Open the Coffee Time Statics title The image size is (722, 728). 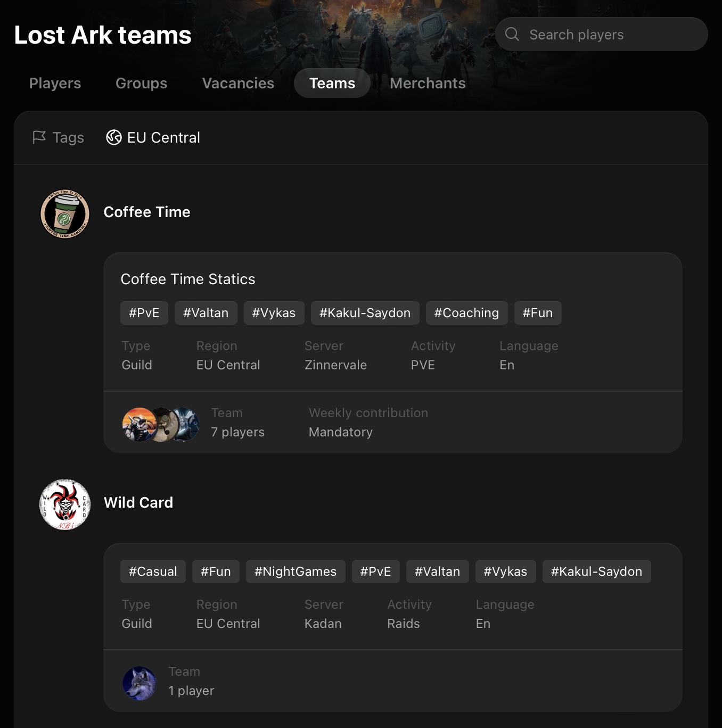click(188, 279)
